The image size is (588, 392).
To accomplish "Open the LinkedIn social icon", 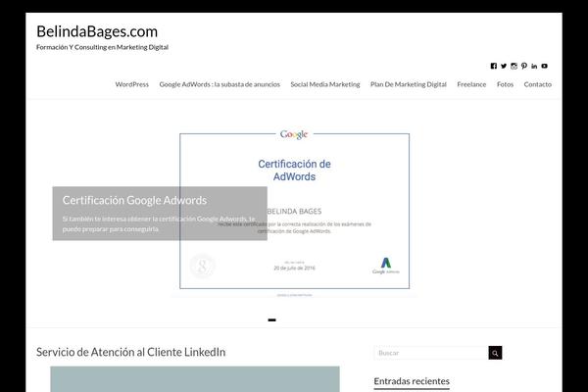I will (x=534, y=66).
